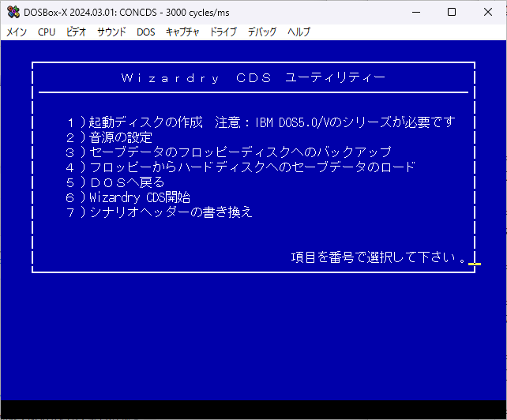The image size is (507, 420).
Task: Click option 3 セーブデータのフロッピーディスクへのバックアップ
Action: (x=228, y=152)
